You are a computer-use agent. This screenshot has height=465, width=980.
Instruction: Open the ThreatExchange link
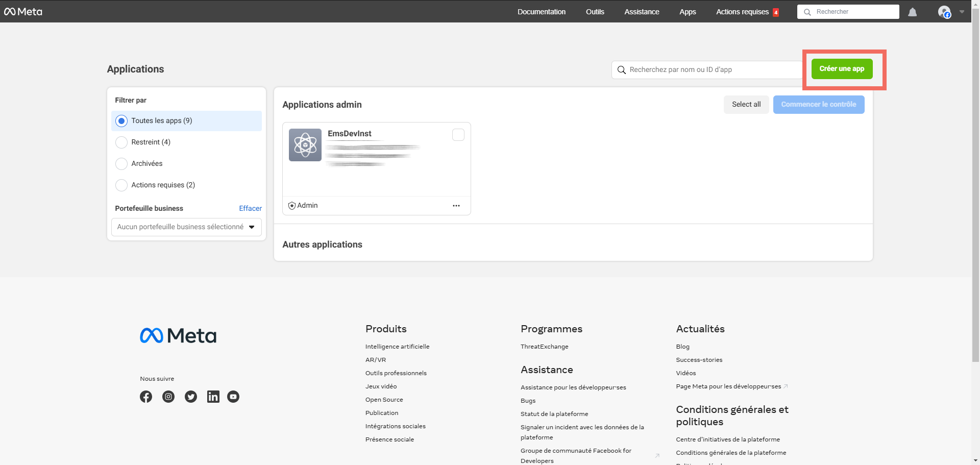click(544, 347)
